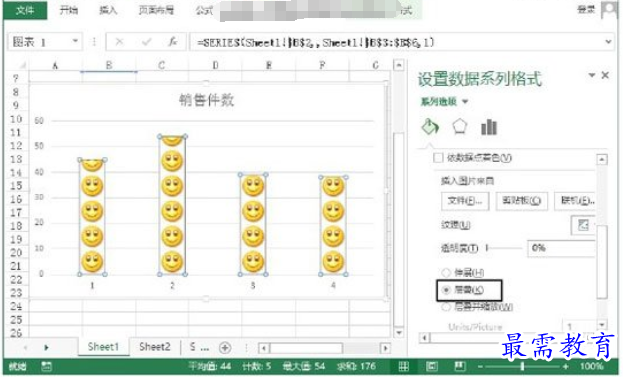
Task: Open the Name Box dropdown arrow
Action: [75, 41]
